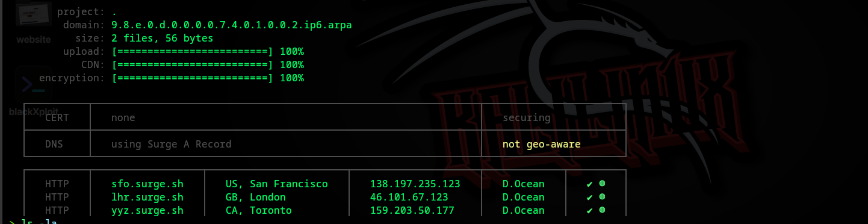Click the lhr.surge.sh hostname
The image size is (868, 224).
[147, 198]
